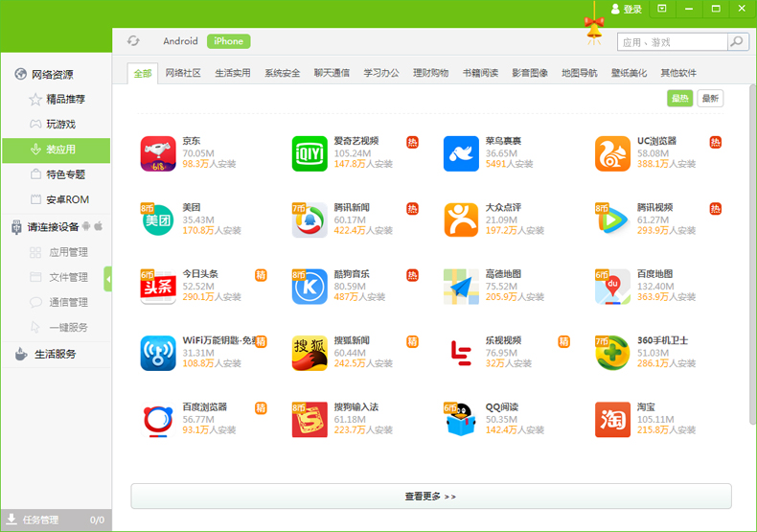This screenshot has width=757, height=532.
Task: Open the 聊天通信 category tab
Action: 332,73
